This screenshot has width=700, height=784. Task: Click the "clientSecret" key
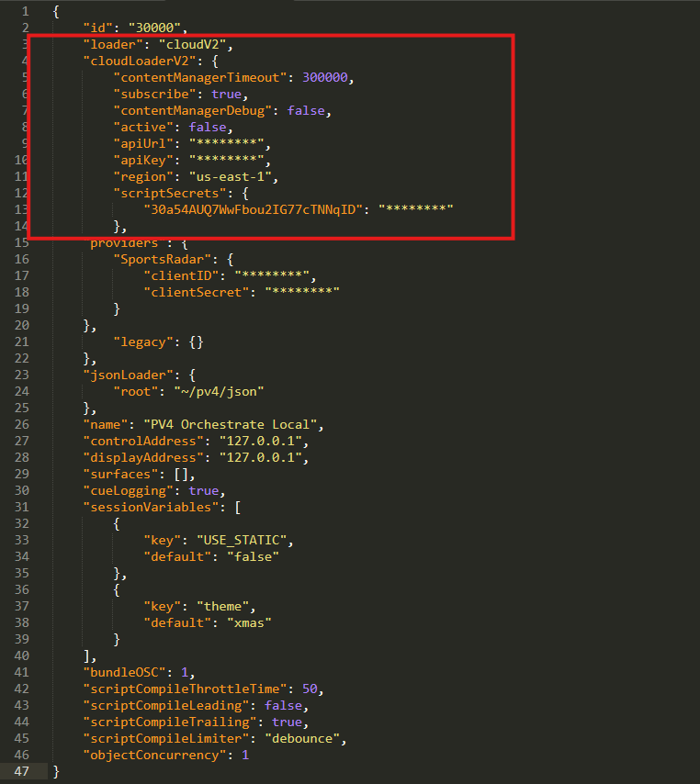(197, 292)
